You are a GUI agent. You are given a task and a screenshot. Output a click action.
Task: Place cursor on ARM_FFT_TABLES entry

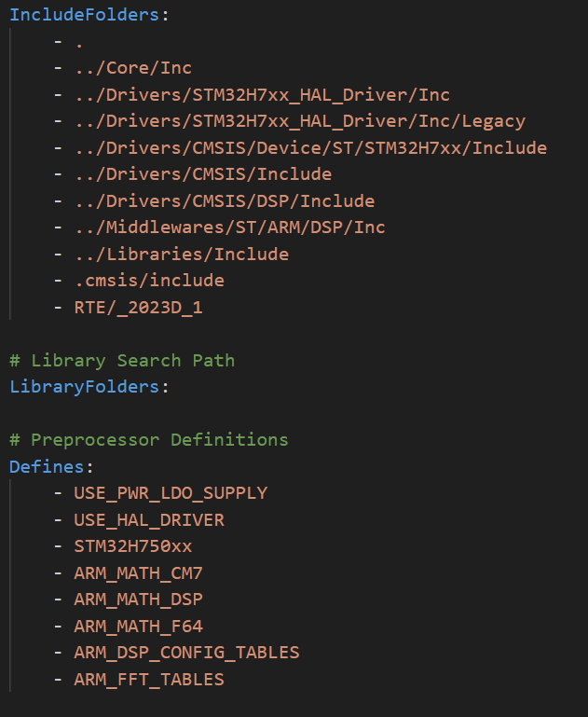pos(149,679)
